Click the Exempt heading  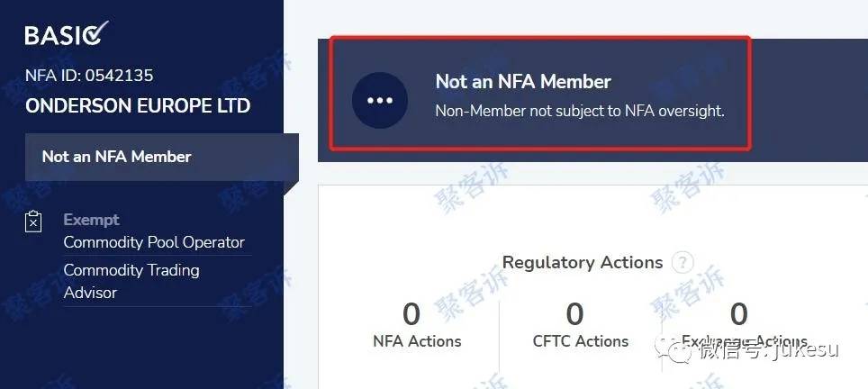click(x=91, y=220)
